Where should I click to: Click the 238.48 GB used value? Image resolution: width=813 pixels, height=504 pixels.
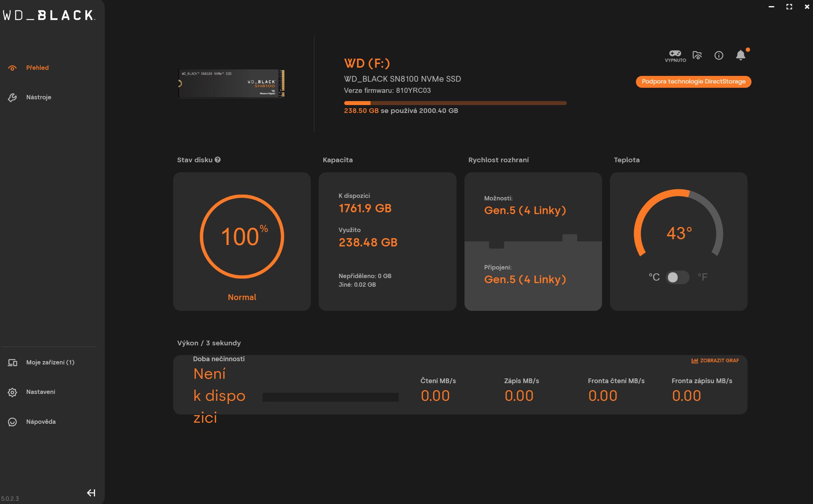coord(368,242)
